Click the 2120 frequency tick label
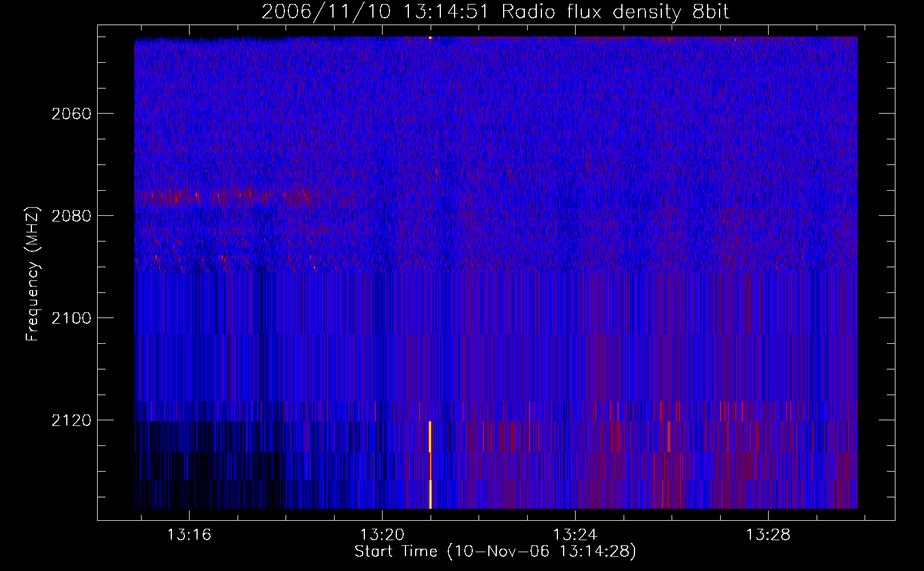 (71, 420)
